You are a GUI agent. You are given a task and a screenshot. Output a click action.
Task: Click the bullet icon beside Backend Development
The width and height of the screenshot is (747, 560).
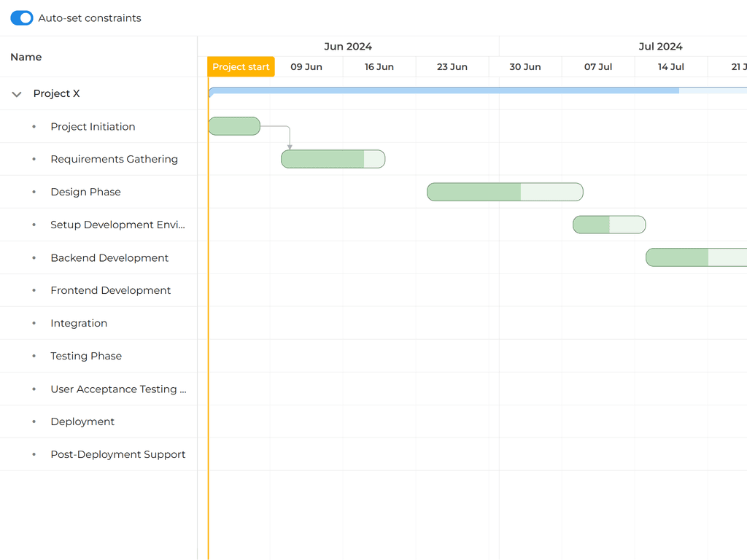(x=33, y=257)
